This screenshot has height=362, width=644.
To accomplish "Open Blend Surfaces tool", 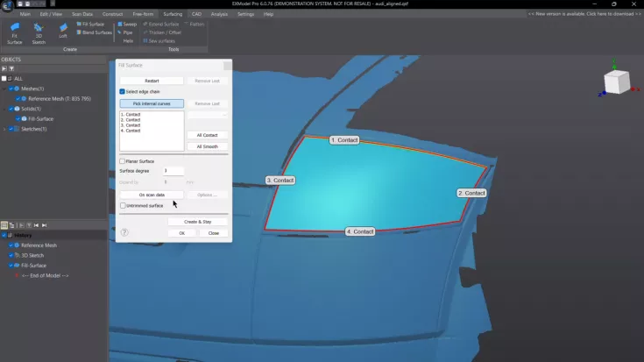I will pyautogui.click(x=93, y=32).
